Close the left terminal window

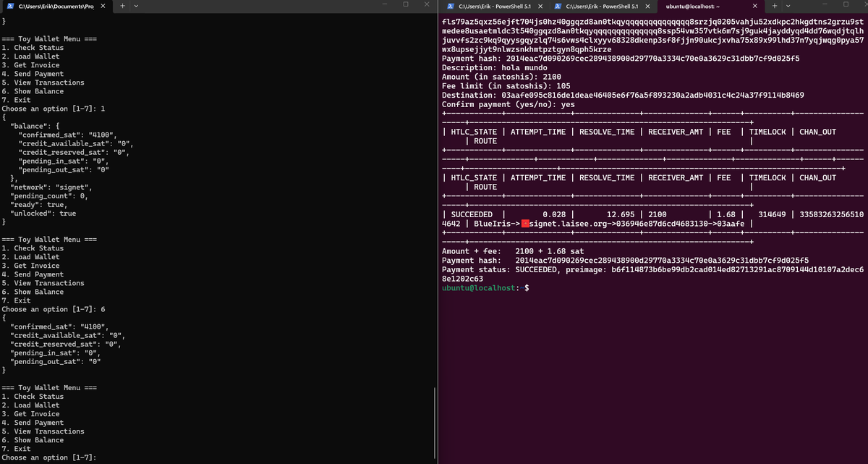[x=426, y=5]
